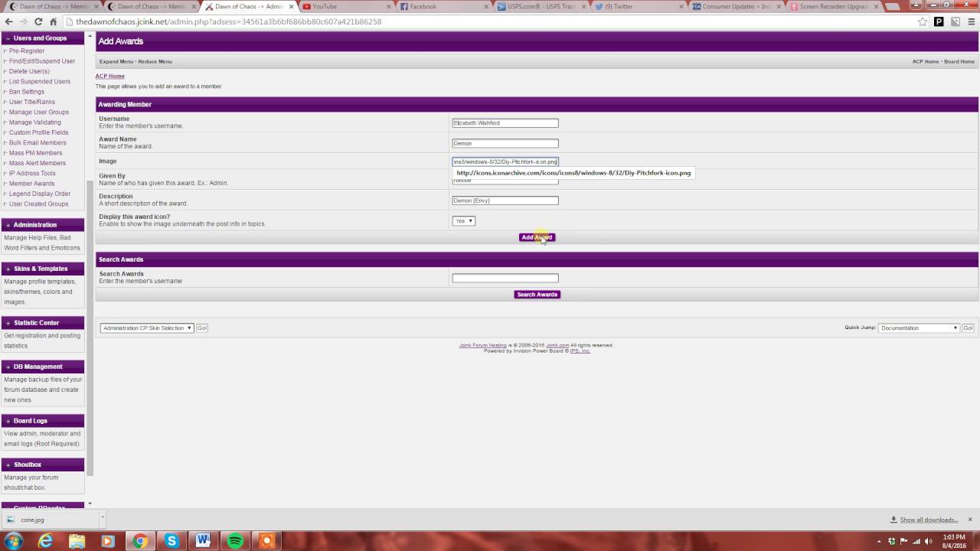980x551 pixels.
Task: Click the Add Award button
Action: (537, 237)
